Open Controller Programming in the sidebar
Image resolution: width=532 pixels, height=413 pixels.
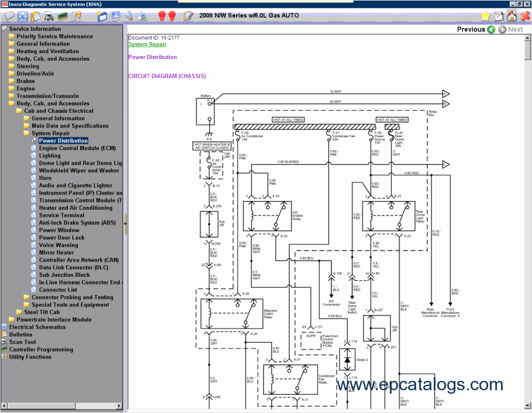pos(41,349)
